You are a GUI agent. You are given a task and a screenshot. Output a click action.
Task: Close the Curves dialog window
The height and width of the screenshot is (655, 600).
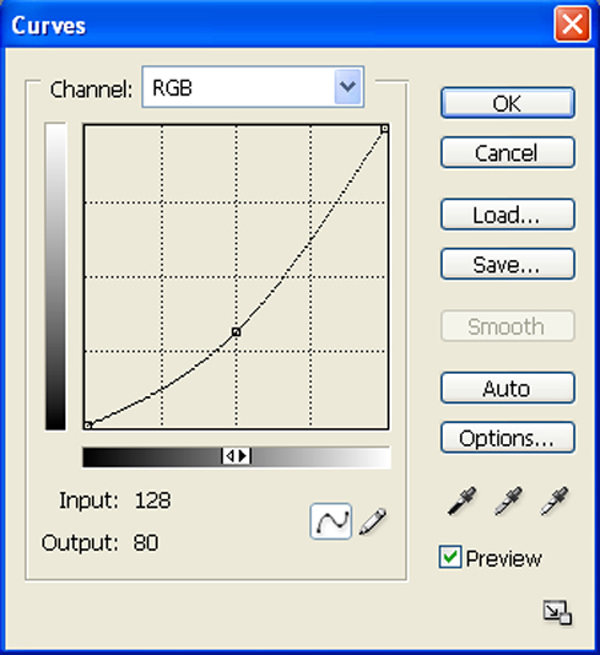click(572, 24)
